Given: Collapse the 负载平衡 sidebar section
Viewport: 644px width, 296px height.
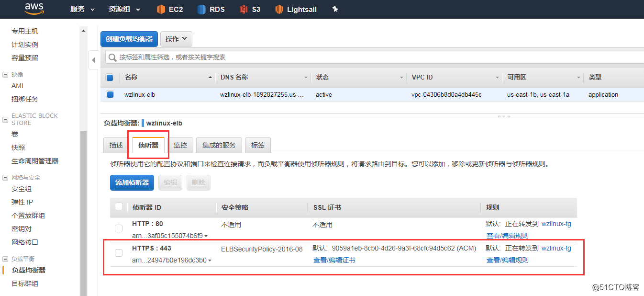Looking at the screenshot, I should click(x=5, y=259).
